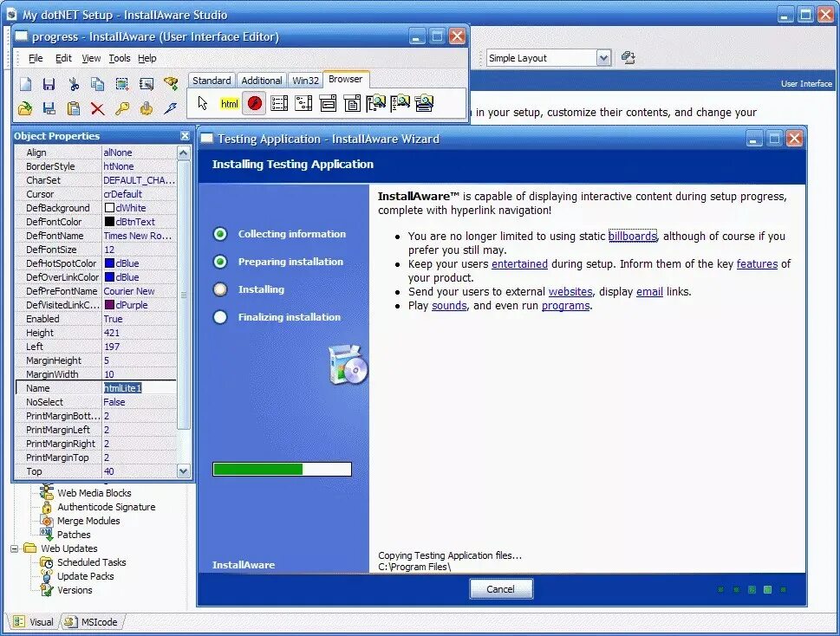This screenshot has height=636, width=840.
Task: Collapse the Web Updates tree node
Action: pos(15,548)
